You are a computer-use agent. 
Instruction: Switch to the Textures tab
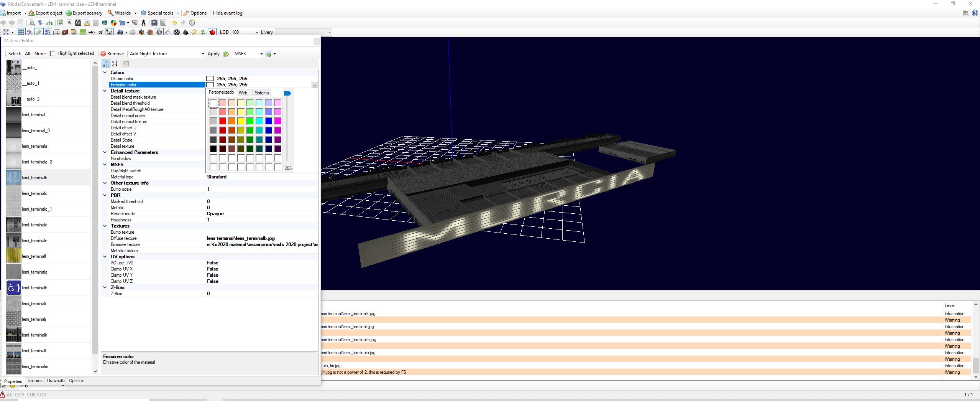tap(34, 381)
